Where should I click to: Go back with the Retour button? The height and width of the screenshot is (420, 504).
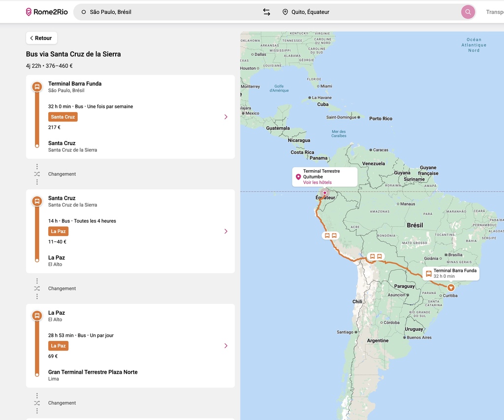click(41, 38)
